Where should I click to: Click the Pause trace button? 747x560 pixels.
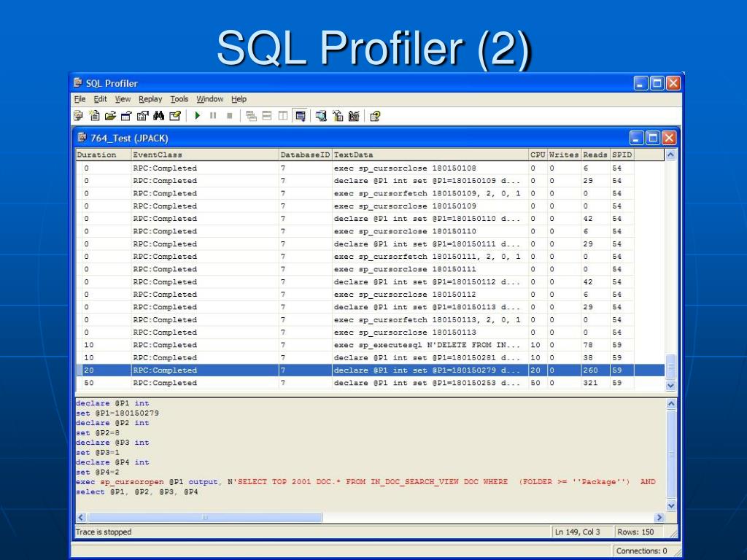click(x=213, y=116)
